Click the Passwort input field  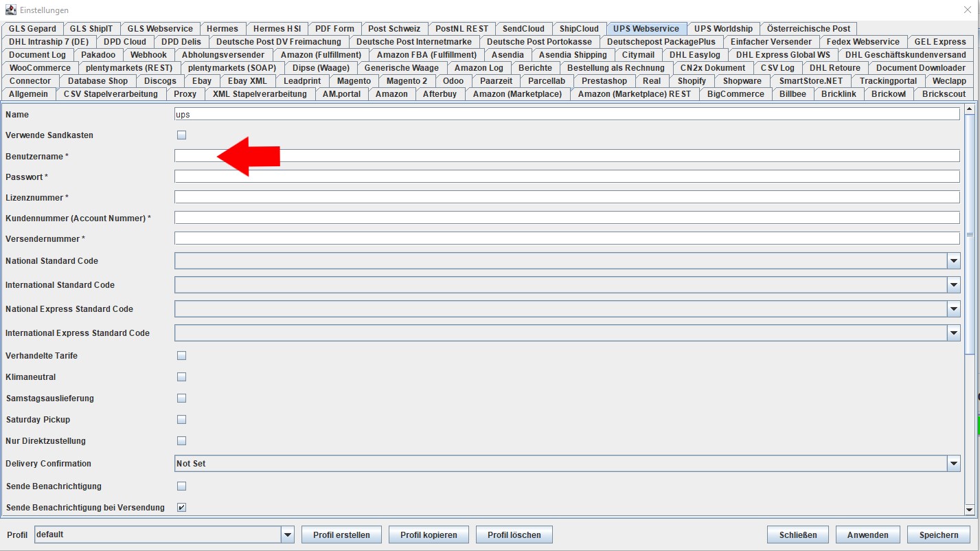coord(567,177)
